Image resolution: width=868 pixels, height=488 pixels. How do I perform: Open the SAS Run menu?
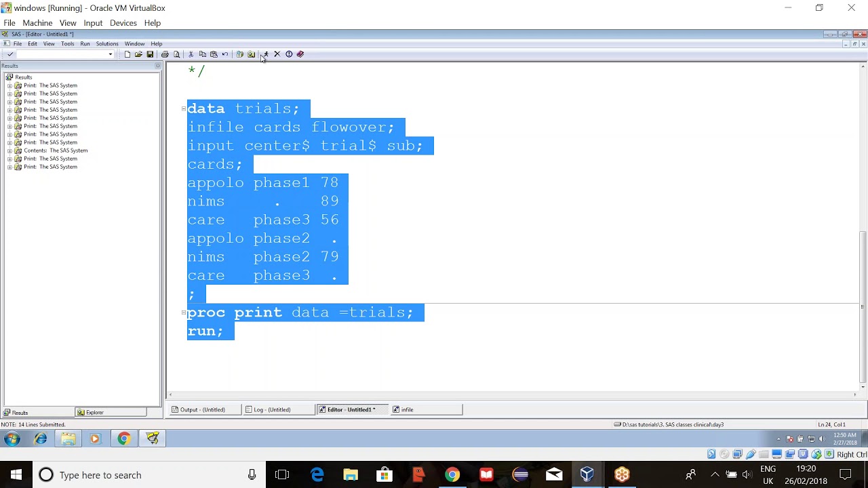click(x=85, y=43)
